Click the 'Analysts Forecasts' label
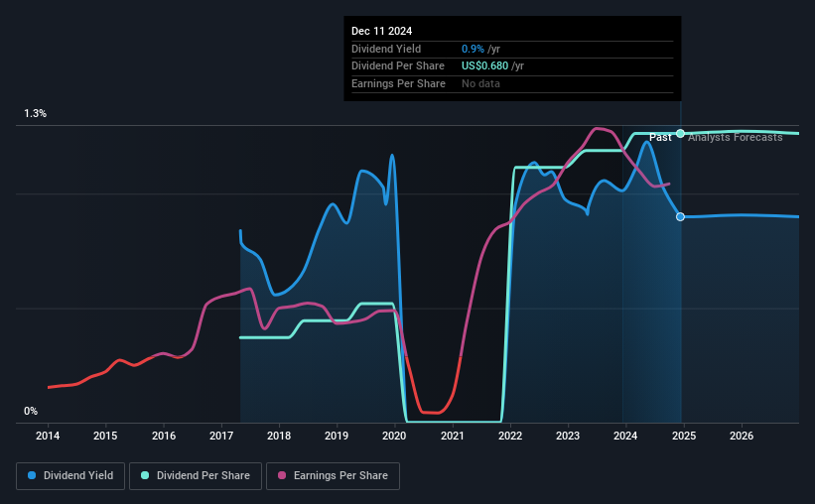Viewport: 815px width, 504px height. tap(736, 137)
